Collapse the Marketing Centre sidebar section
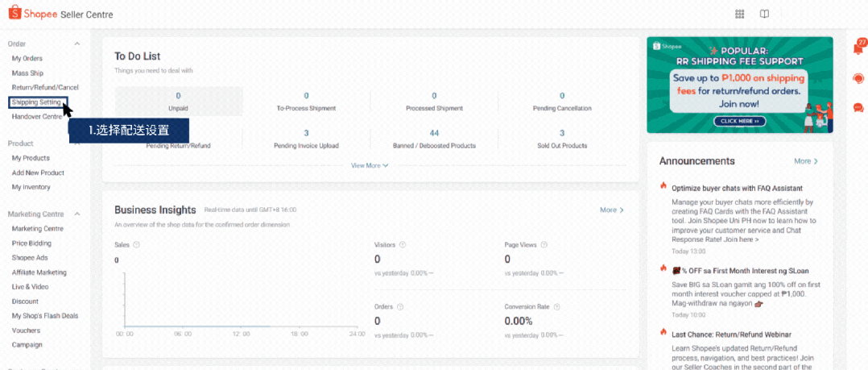Image resolution: width=868 pixels, height=370 pixels. pyautogui.click(x=77, y=214)
